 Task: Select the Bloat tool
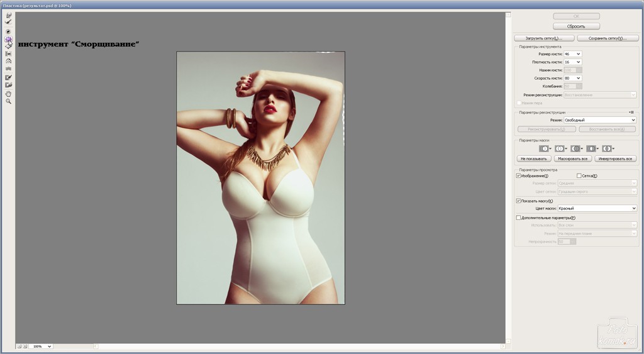pyautogui.click(x=8, y=45)
